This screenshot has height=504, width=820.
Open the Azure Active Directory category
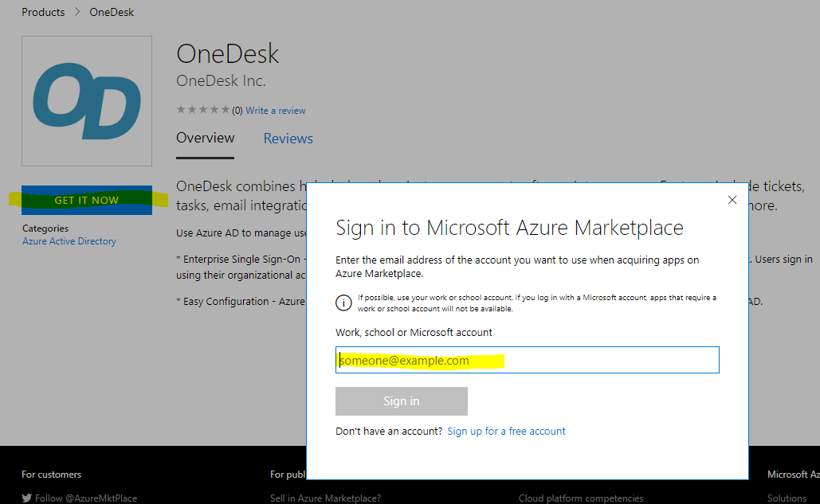69,241
